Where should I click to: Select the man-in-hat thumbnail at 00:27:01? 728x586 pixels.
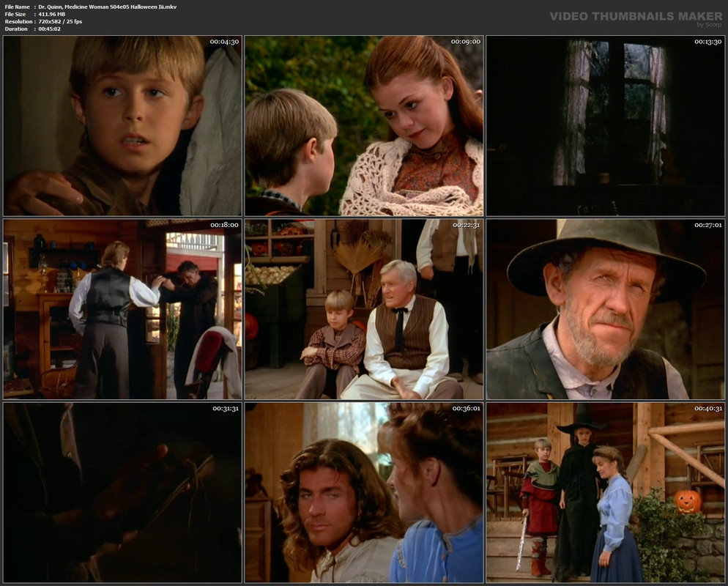coord(606,309)
